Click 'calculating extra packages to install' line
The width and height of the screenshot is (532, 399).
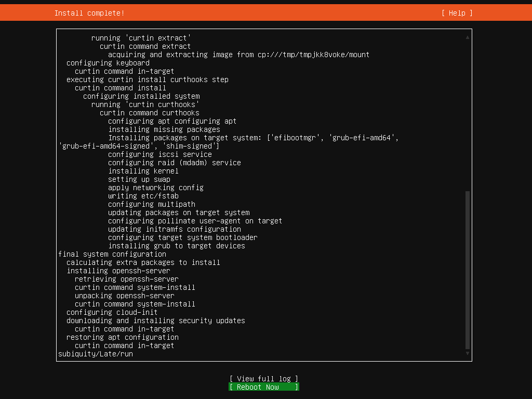tap(143, 262)
